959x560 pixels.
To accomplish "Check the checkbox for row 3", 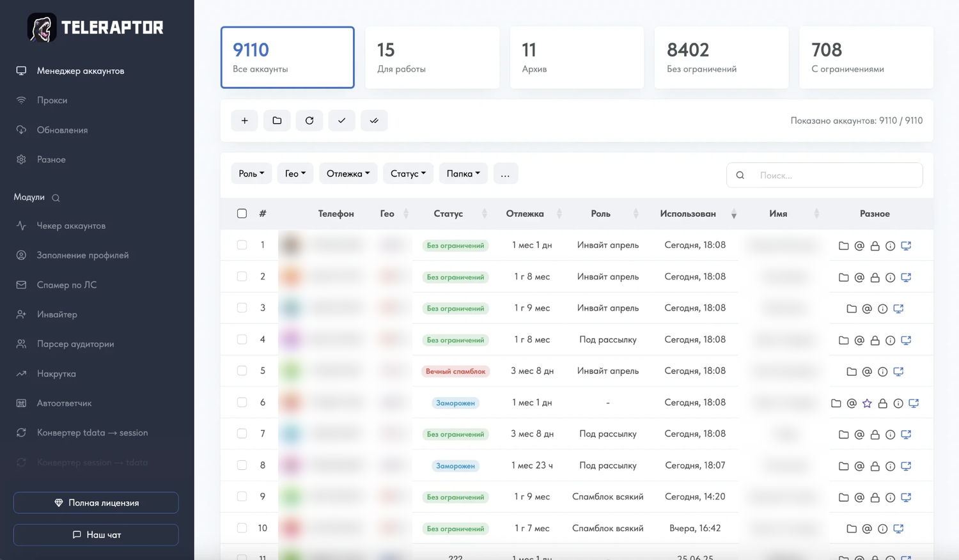I will point(242,307).
